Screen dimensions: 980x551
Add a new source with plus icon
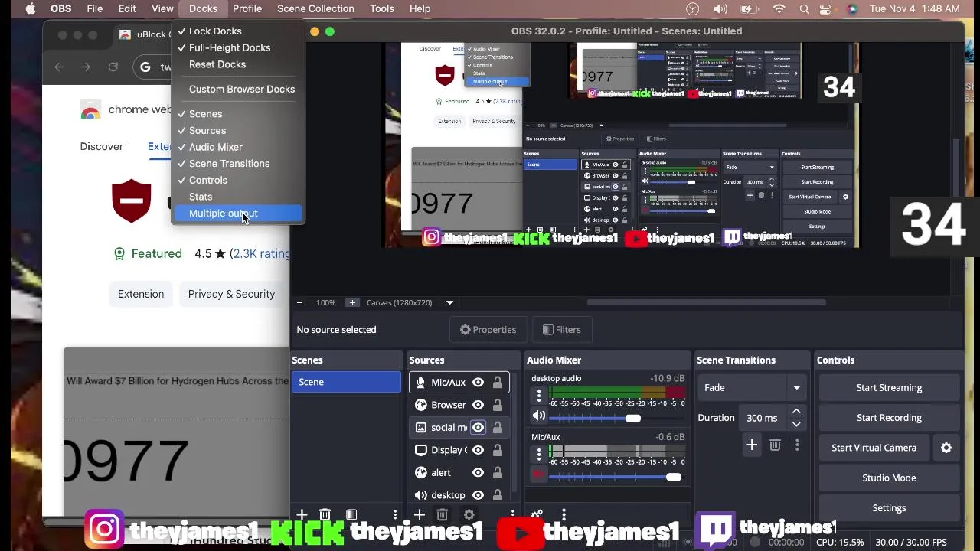point(420,515)
